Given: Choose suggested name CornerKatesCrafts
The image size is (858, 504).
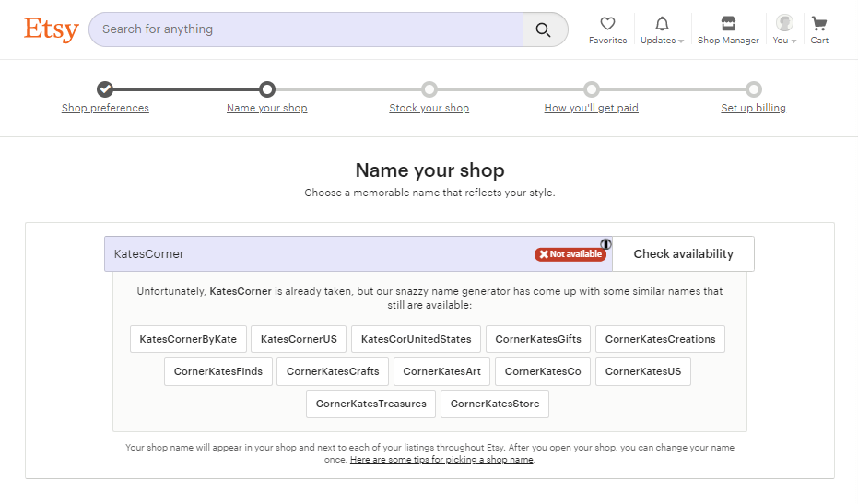Looking at the screenshot, I should (x=333, y=371).
